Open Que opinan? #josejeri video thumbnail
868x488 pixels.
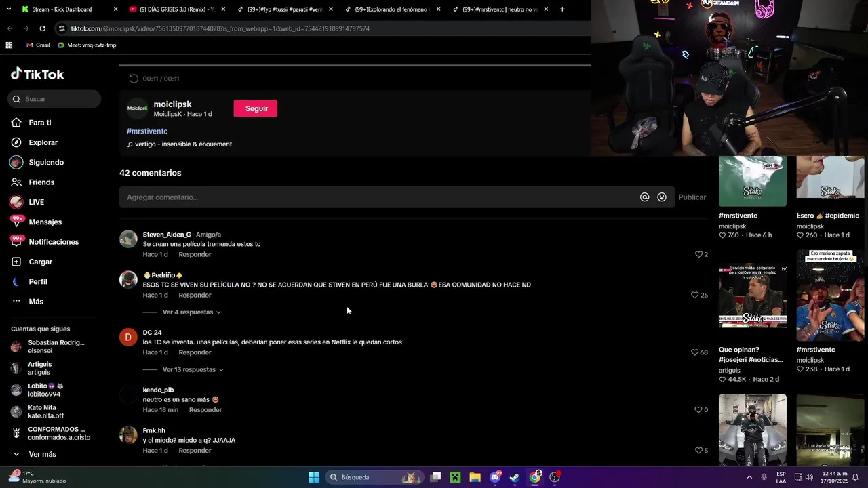753,296
